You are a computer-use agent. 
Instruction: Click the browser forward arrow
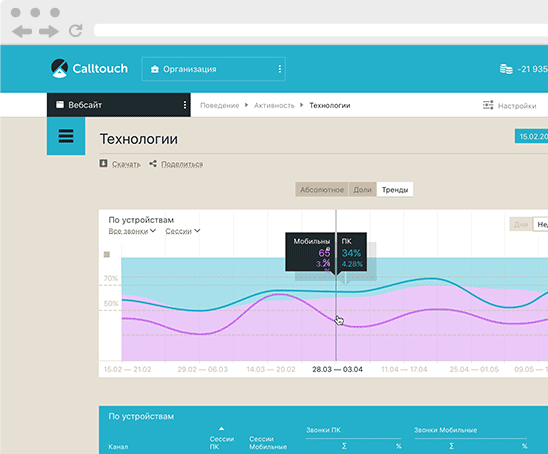[x=49, y=31]
